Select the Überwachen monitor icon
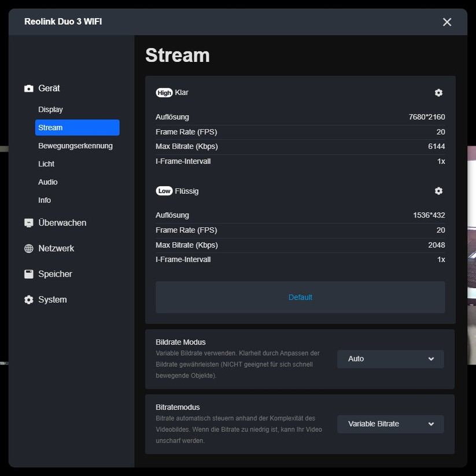Screen dimensions: 476x476 tap(28, 222)
